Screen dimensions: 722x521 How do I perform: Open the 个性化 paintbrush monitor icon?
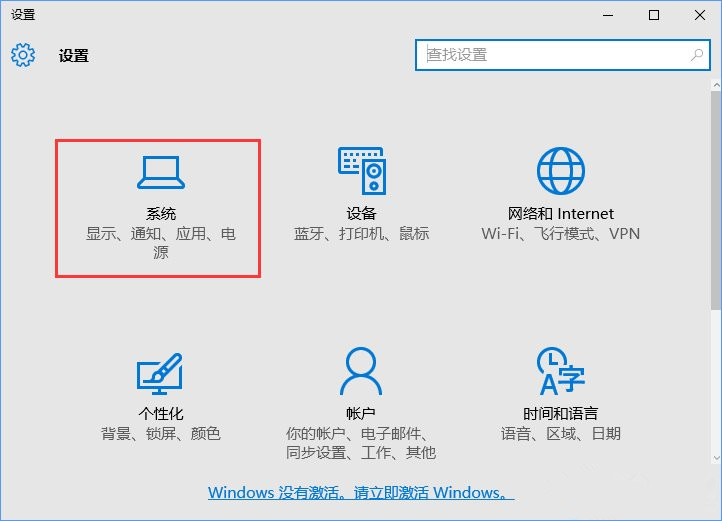pos(160,374)
